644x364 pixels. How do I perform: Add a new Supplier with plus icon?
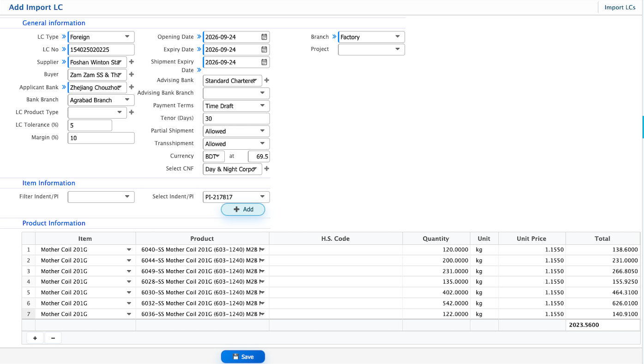(132, 62)
